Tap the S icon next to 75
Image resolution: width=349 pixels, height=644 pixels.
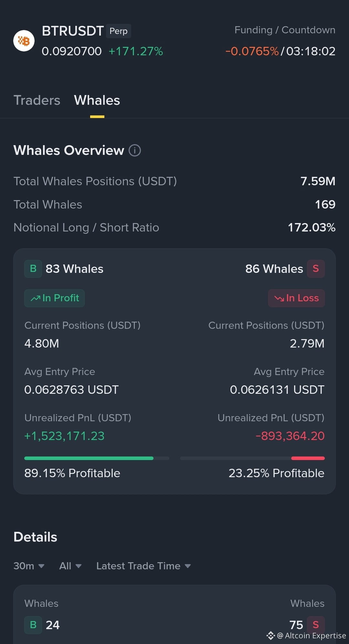click(x=316, y=625)
